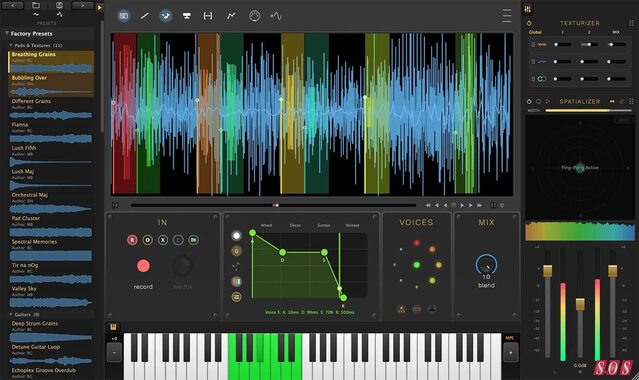The height and width of the screenshot is (380, 639).
Task: Click the skip-to-start icon below waveform
Action: click(115, 205)
